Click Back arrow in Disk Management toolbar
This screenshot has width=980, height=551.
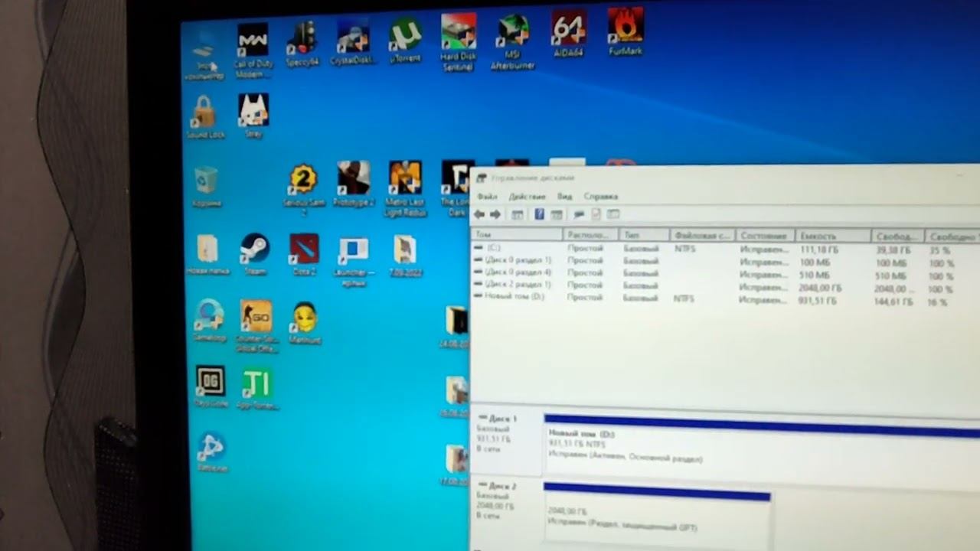pos(479,214)
